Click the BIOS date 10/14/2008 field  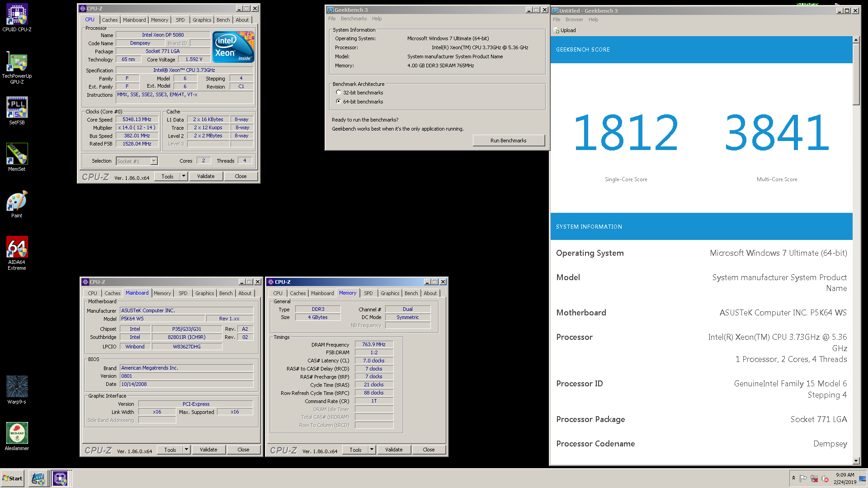point(186,384)
